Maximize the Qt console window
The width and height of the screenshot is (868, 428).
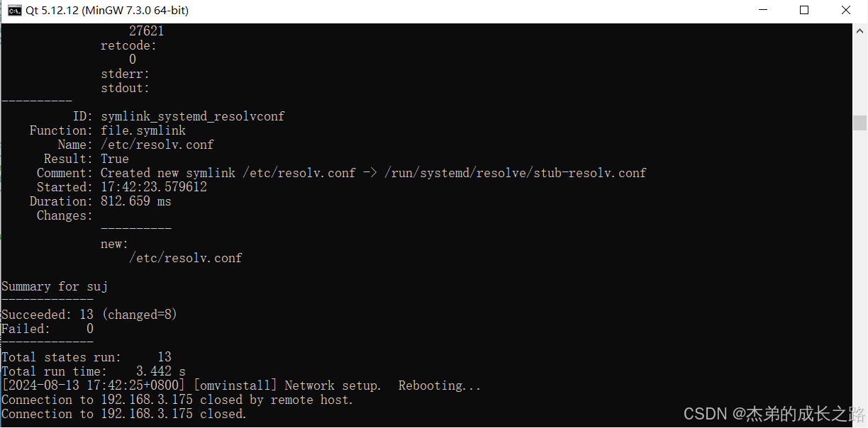point(804,10)
